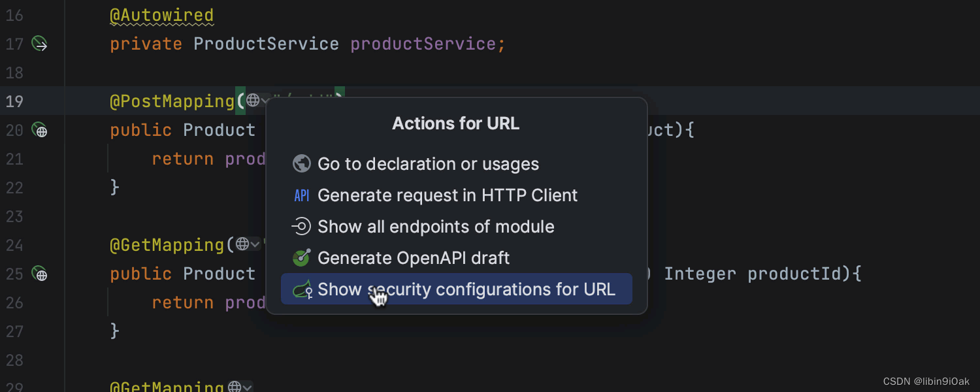980x392 pixels.
Task: Click the autowired bean gutter icon on line 17
Action: click(x=40, y=44)
